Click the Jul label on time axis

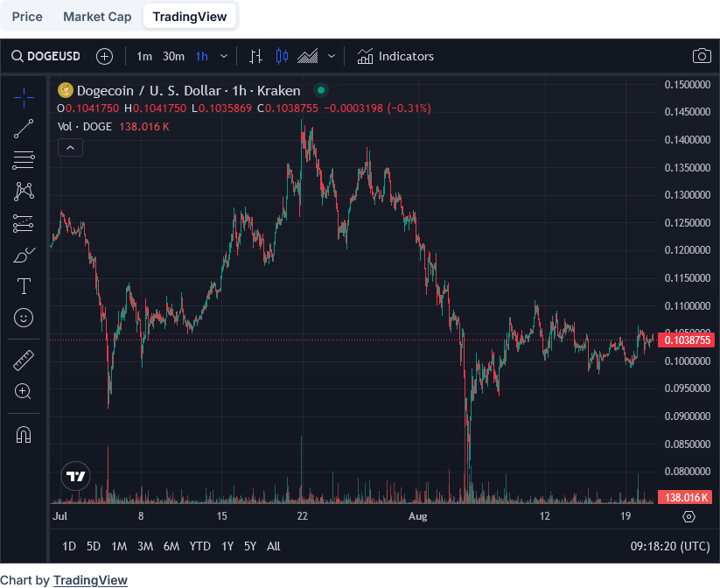[x=59, y=516]
